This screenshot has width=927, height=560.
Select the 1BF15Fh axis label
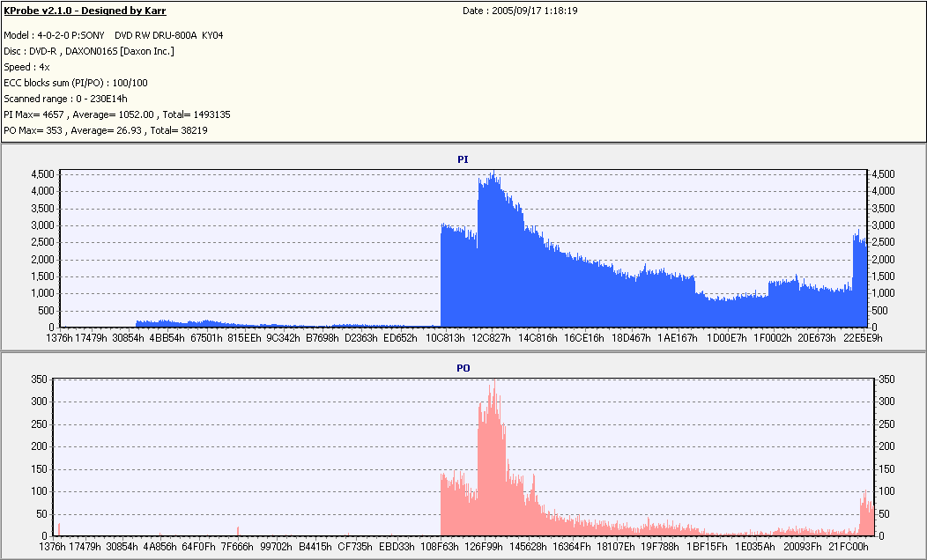point(707,547)
